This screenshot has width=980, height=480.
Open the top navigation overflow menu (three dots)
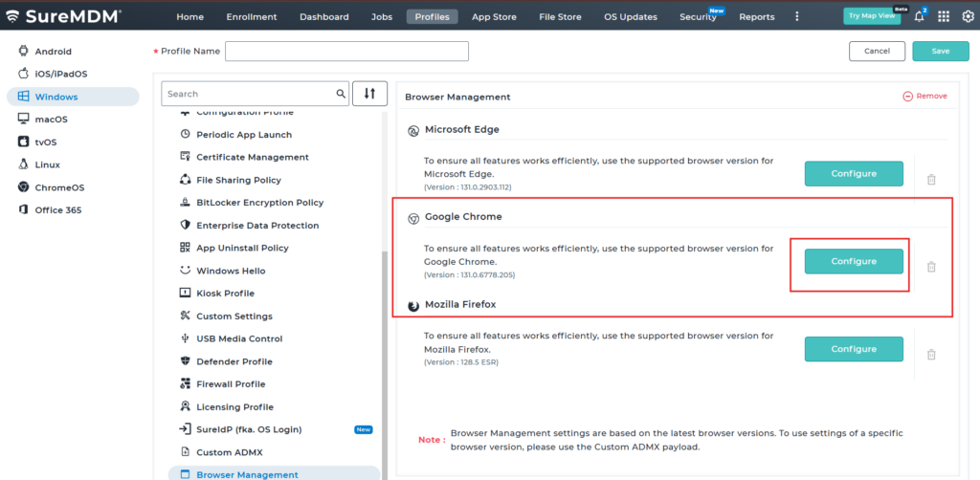coord(797,16)
